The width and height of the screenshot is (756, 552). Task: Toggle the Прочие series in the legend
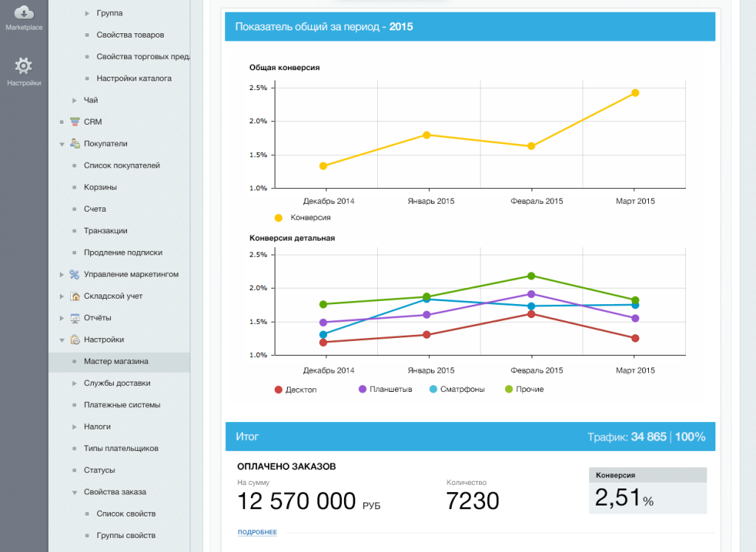click(x=524, y=389)
